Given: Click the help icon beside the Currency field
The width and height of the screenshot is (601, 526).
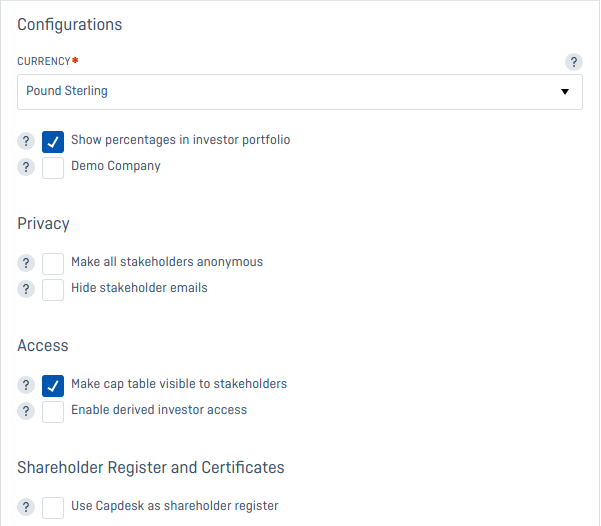Looking at the screenshot, I should pyautogui.click(x=573, y=62).
